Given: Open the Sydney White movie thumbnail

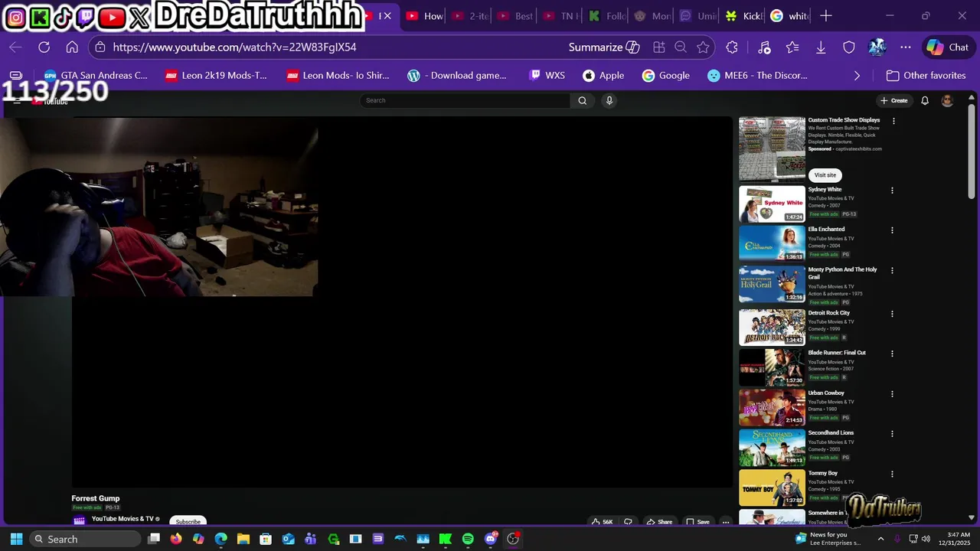Looking at the screenshot, I should point(772,204).
